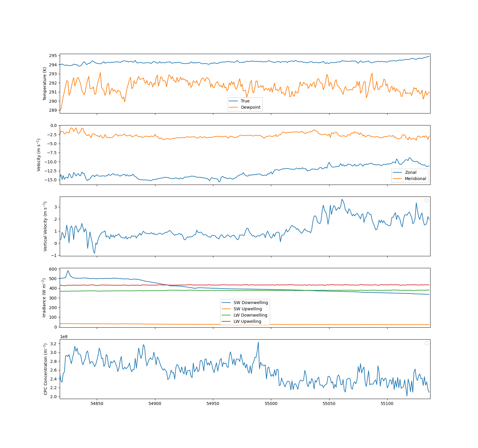Image resolution: width=478 pixels, height=448 pixels.
Task: Select the 'Vertical Velocity' y-axis label
Action: click(x=45, y=226)
